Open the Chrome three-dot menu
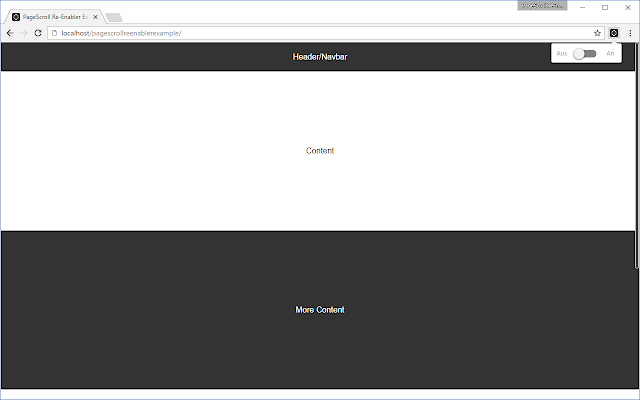 click(x=630, y=33)
